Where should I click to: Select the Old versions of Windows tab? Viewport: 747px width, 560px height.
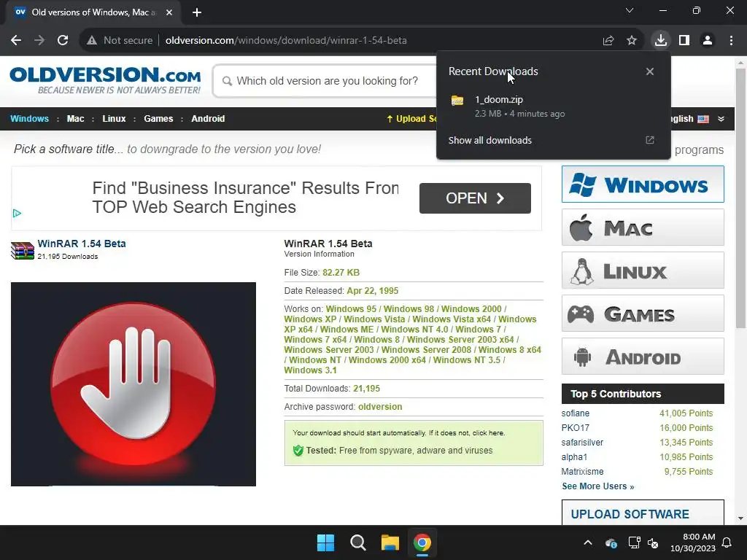[93, 12]
